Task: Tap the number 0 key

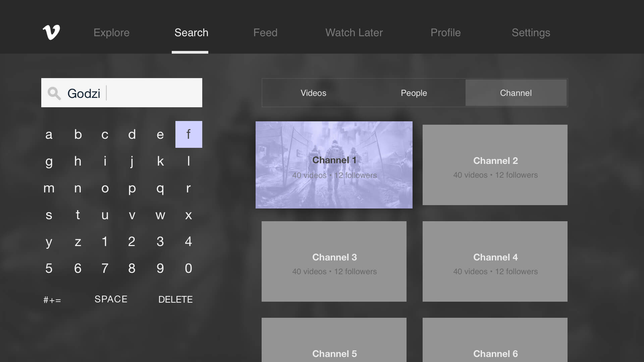Action: click(189, 268)
